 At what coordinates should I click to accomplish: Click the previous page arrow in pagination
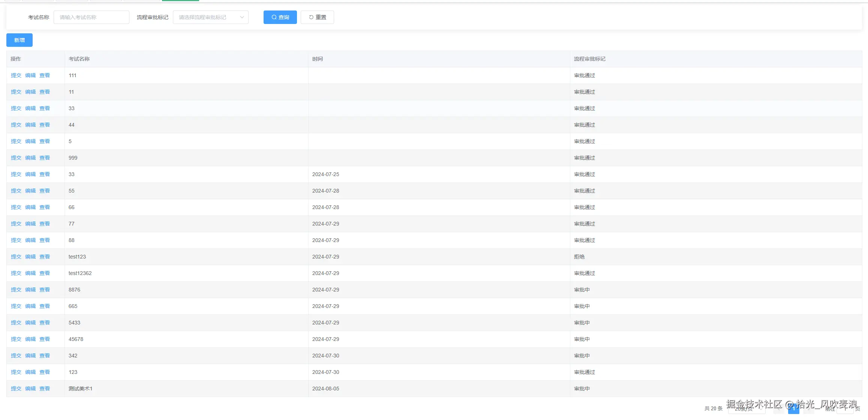point(778,409)
